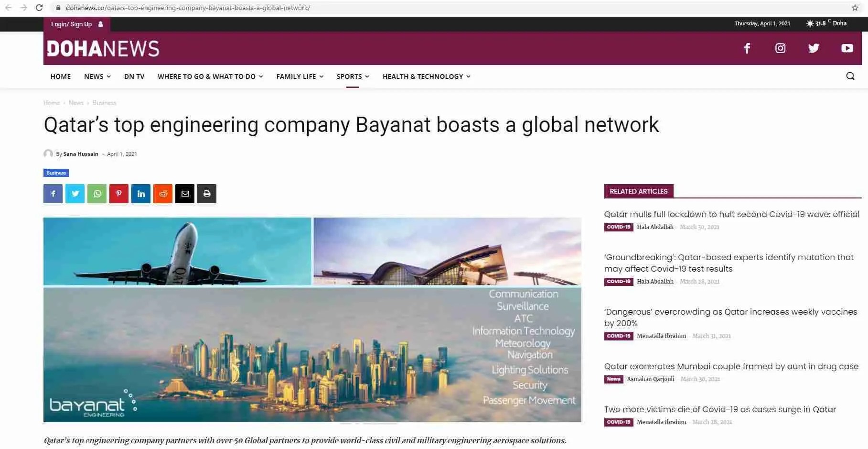Click the Bayanat featured image
868x449 pixels.
(x=312, y=319)
